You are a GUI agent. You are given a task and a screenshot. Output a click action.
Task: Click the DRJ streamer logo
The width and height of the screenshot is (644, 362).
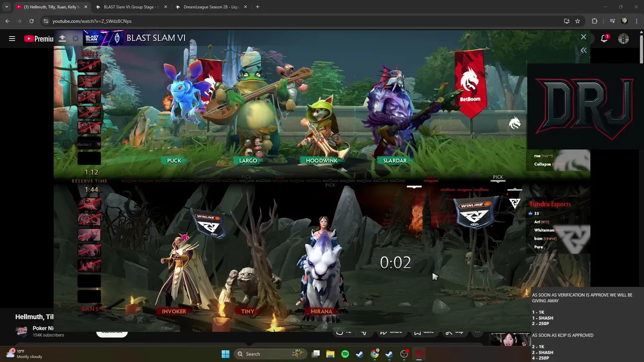coord(584,107)
